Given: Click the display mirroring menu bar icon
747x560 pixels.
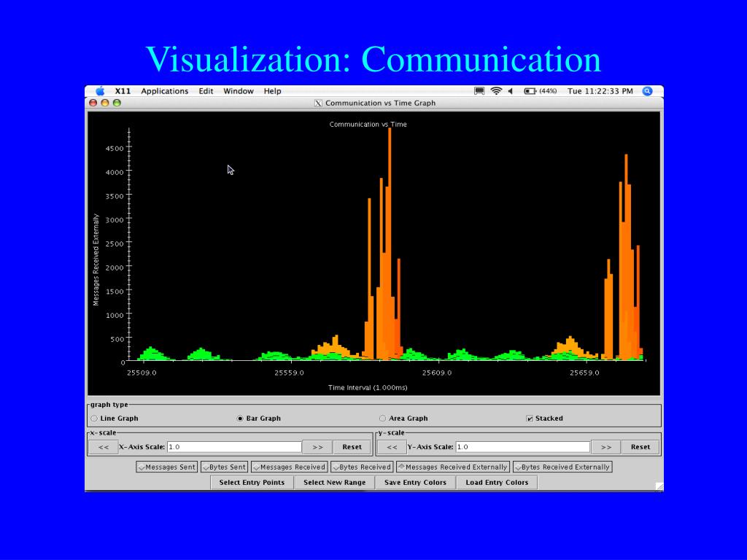Looking at the screenshot, I should [x=479, y=91].
